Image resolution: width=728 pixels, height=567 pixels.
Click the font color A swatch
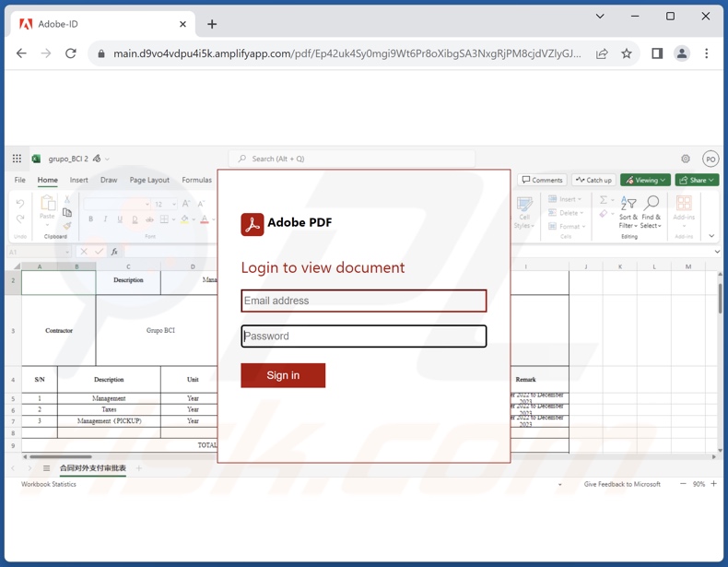[x=205, y=219]
